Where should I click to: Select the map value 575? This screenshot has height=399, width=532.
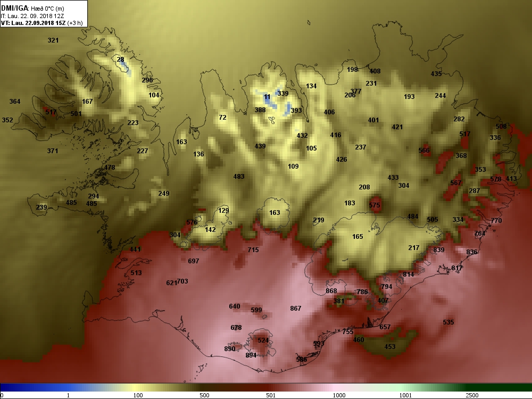coord(375,205)
